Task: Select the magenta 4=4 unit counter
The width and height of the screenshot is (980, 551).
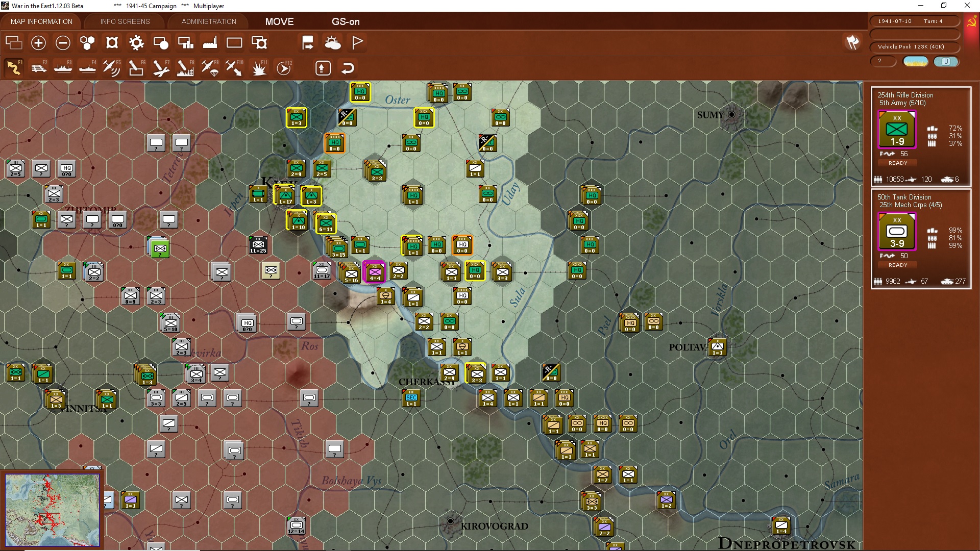Action: pos(375,272)
